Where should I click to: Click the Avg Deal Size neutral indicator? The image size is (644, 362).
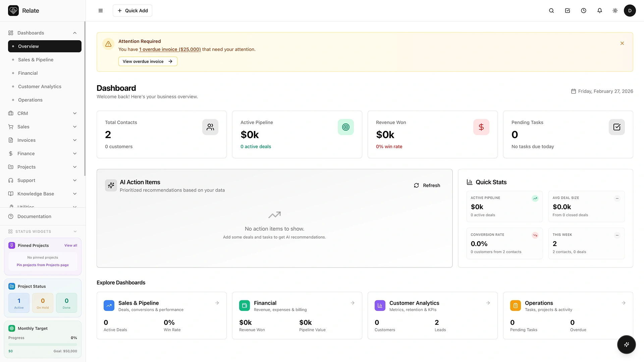(x=617, y=198)
